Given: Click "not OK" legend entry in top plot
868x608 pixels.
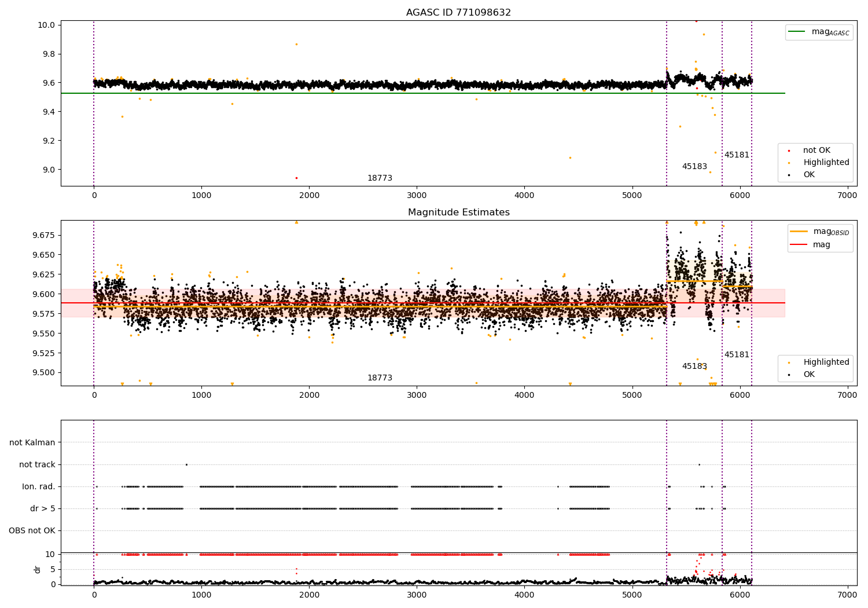Looking at the screenshot, I should [x=816, y=151].
